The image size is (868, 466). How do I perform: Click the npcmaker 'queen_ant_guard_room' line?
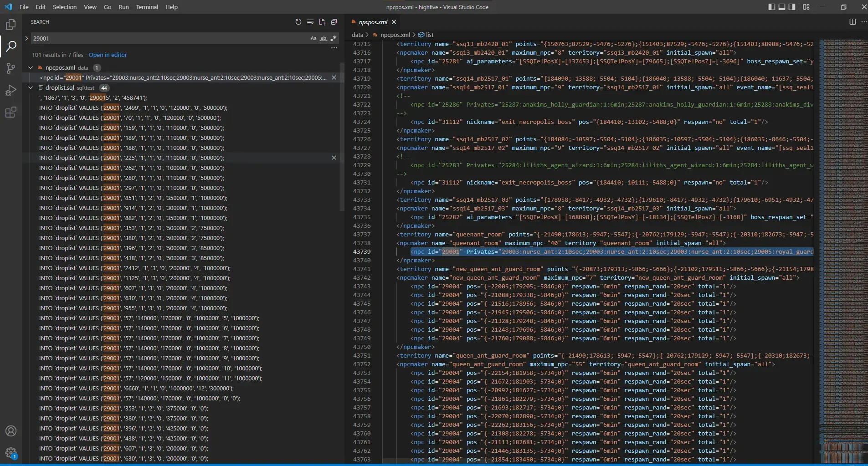tap(586, 364)
